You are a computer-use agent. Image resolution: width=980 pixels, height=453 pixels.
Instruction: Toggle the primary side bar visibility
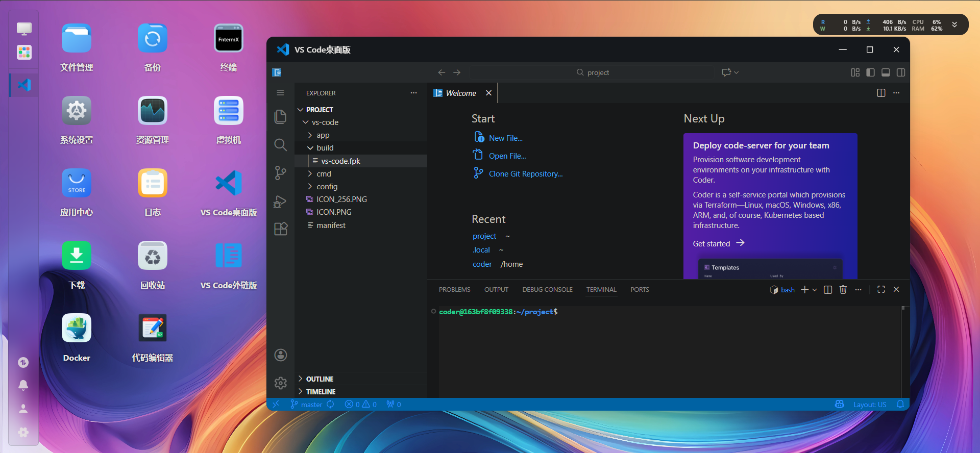(x=870, y=72)
